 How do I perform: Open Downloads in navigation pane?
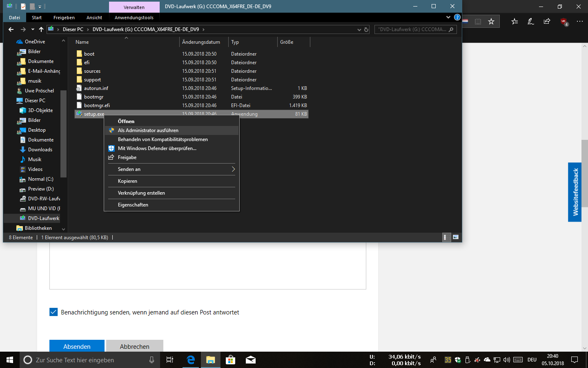coord(40,150)
